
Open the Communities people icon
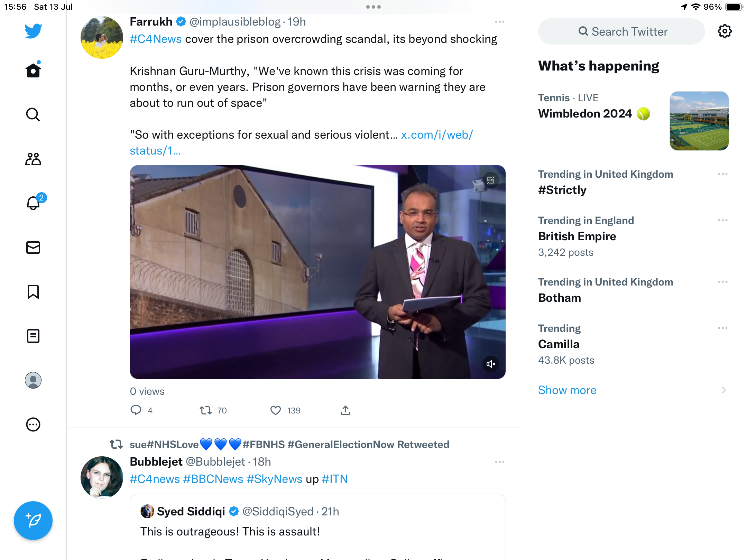[x=33, y=159]
